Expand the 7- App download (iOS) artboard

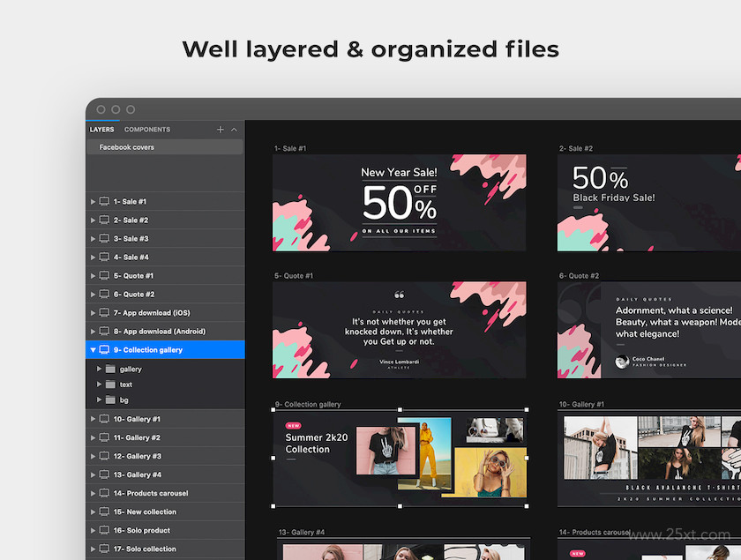(x=94, y=313)
